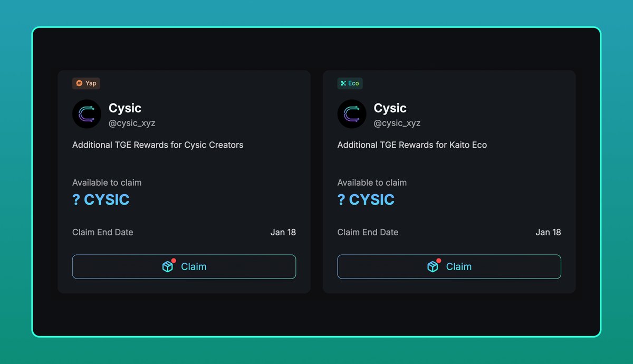Click 'Available to claim' label on Yap card

pos(107,183)
